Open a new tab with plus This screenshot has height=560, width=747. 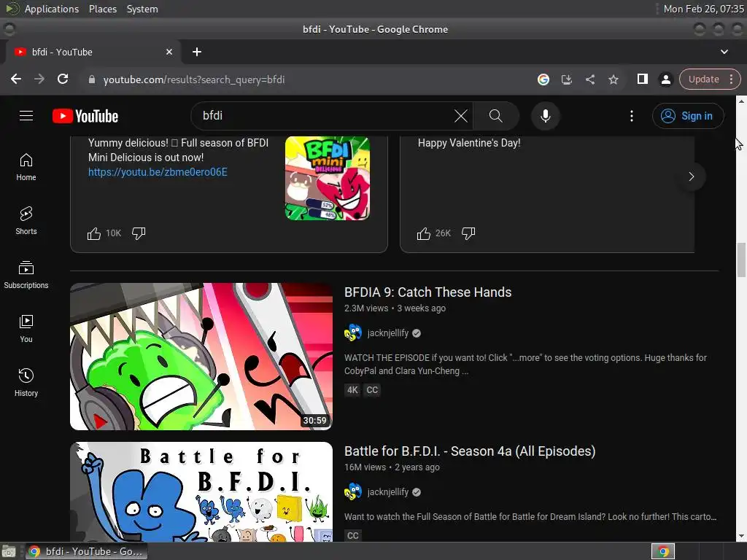197,52
